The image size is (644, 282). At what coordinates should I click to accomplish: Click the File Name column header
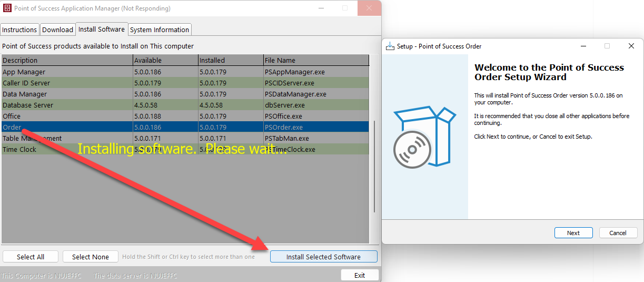pos(316,60)
